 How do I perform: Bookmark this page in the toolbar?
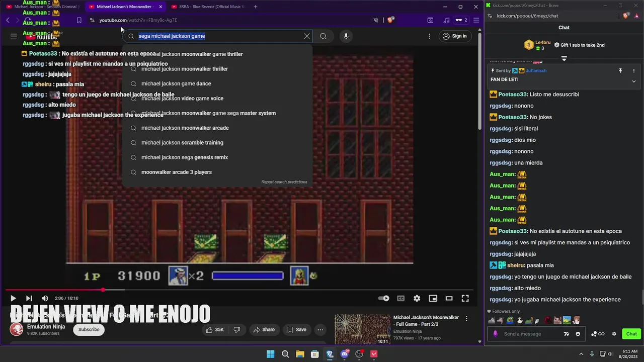(x=79, y=20)
